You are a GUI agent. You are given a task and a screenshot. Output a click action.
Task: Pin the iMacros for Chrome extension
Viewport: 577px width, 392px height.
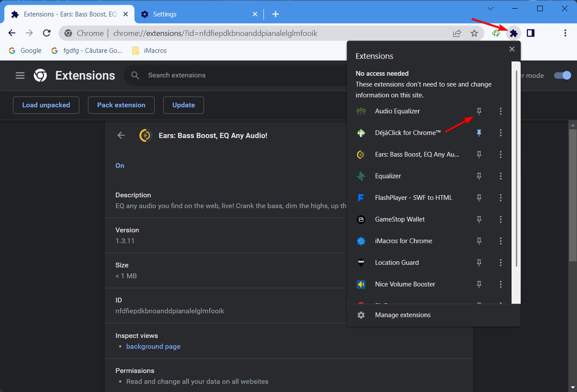click(479, 241)
